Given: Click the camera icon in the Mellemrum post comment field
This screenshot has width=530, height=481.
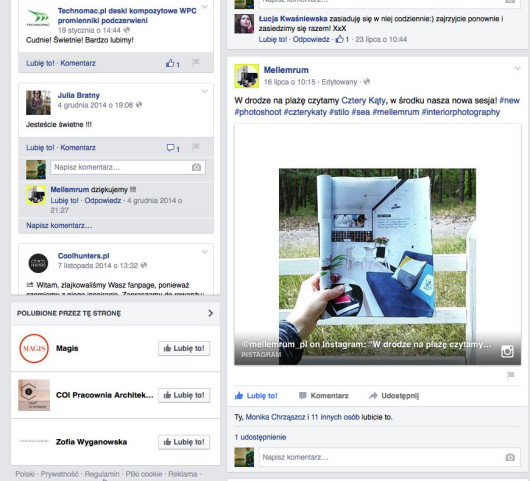Looking at the screenshot, I should tap(510, 457).
